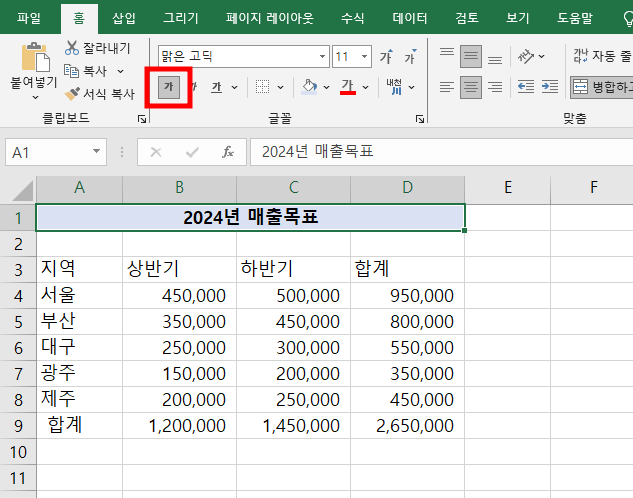Select cell with value 1,450,000

(x=293, y=426)
